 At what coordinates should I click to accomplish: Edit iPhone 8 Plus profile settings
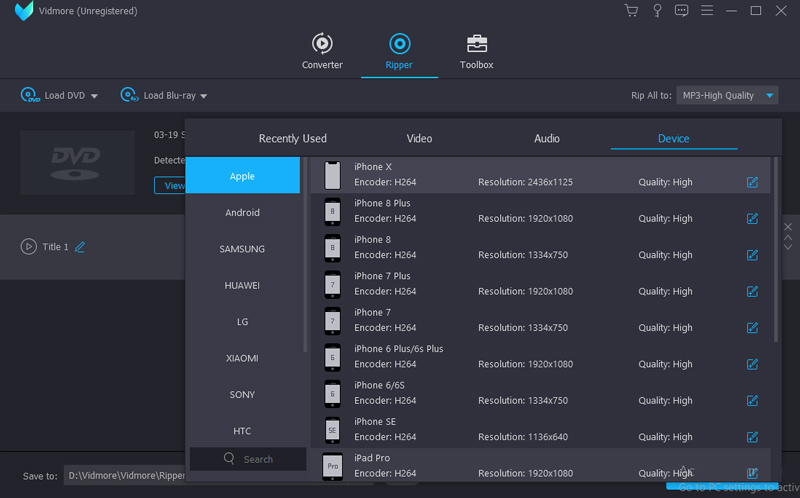click(x=752, y=218)
